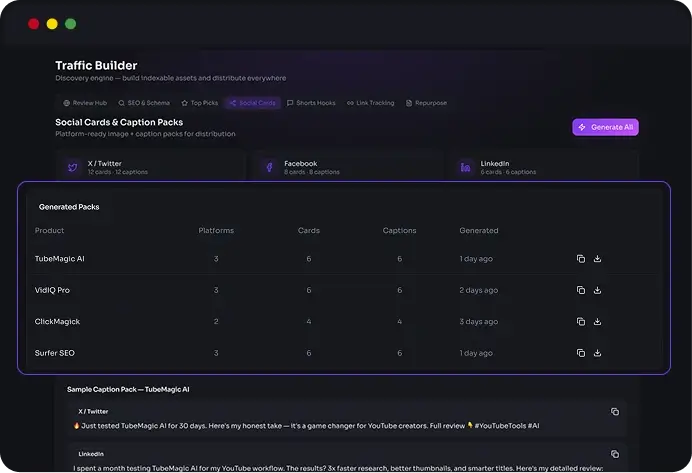The width and height of the screenshot is (692, 473).
Task: Copy the TubeMagic AI pack
Action: (x=581, y=259)
